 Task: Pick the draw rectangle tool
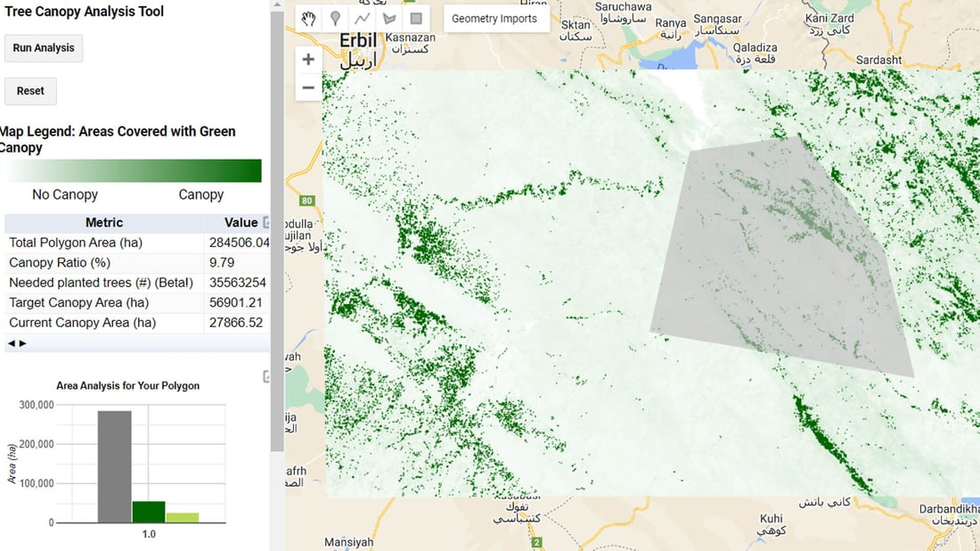pos(415,19)
